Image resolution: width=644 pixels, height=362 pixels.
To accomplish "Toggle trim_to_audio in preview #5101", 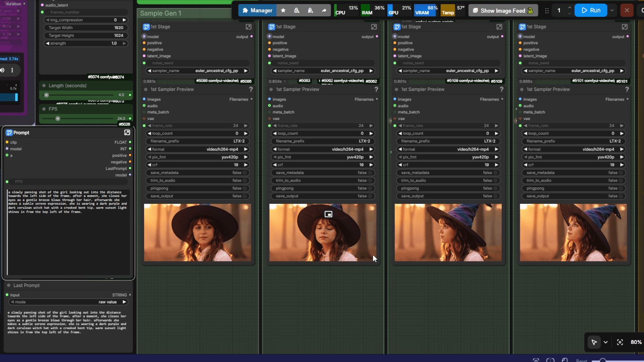I will click(574, 180).
